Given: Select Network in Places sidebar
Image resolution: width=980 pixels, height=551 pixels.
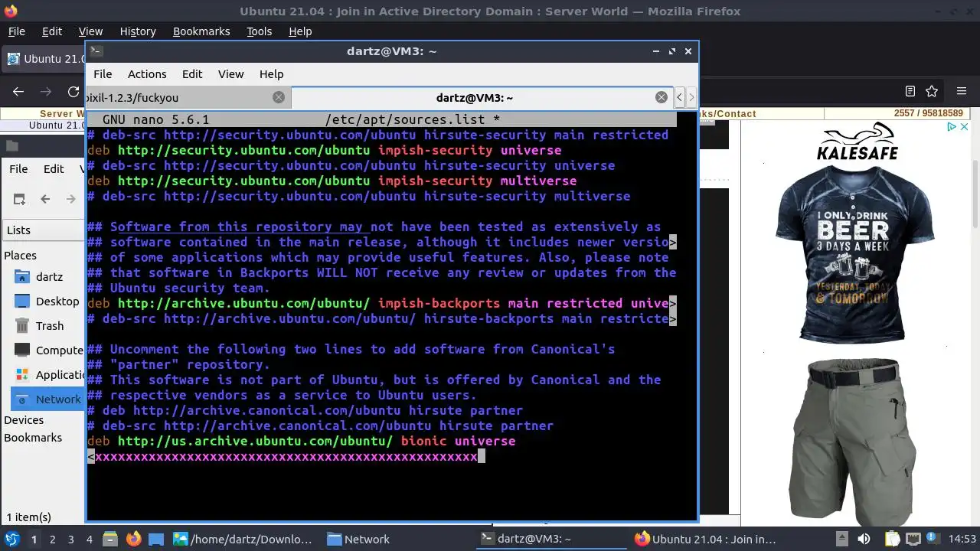Looking at the screenshot, I should point(47,399).
